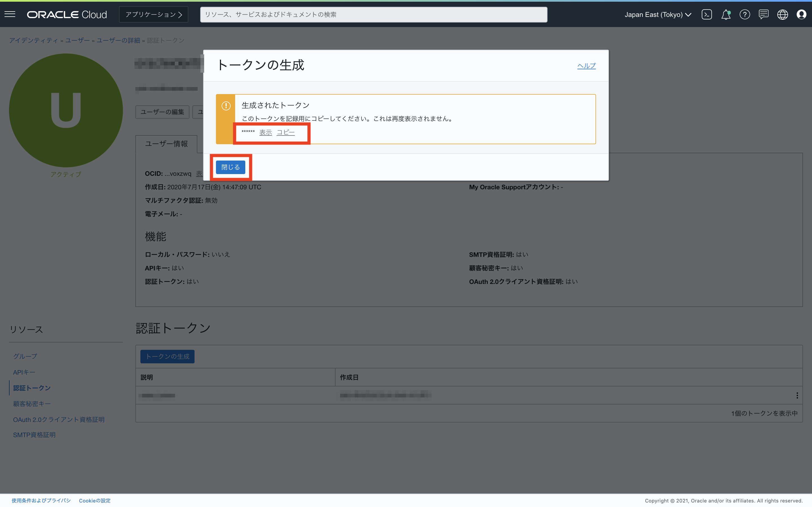Launch Cloud Shell from header
The image size is (812, 507).
click(x=706, y=14)
